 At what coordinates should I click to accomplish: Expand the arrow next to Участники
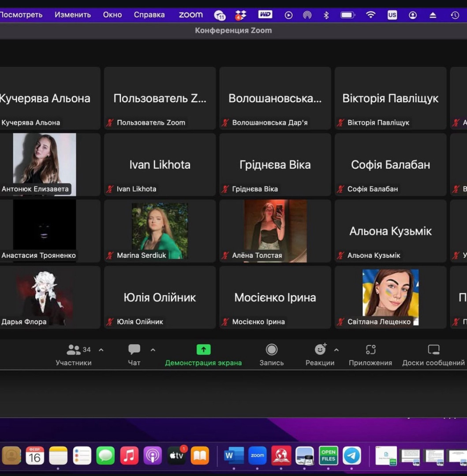(101, 350)
